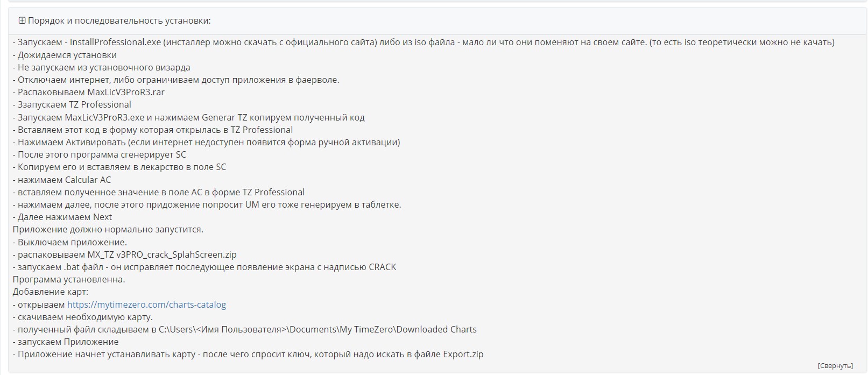The image size is (868, 375).
Task: Collapse the spoiler using the plus-box icon
Action: tap(22, 21)
